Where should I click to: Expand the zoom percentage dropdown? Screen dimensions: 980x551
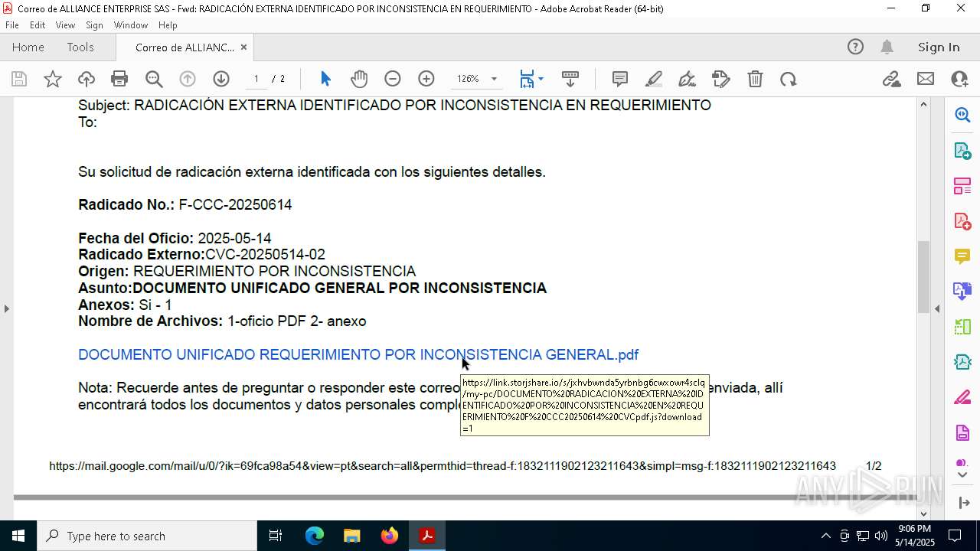click(494, 79)
